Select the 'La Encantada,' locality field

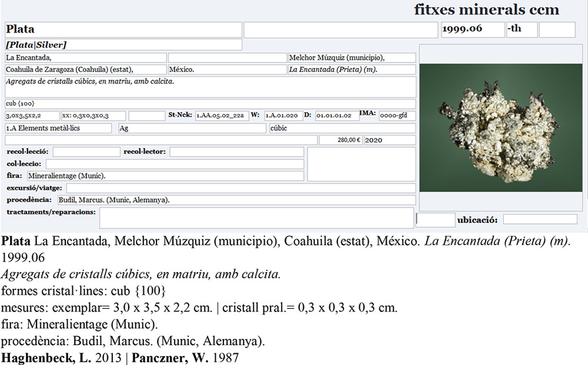pos(85,58)
